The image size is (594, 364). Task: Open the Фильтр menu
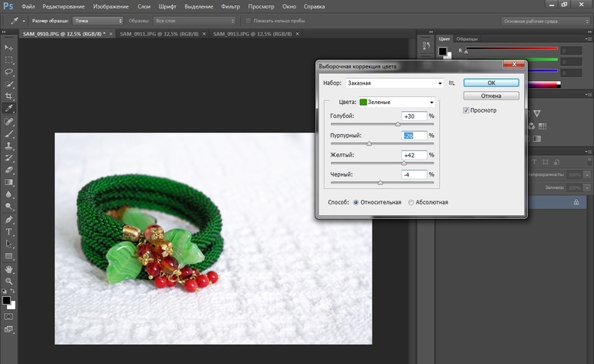tap(230, 6)
